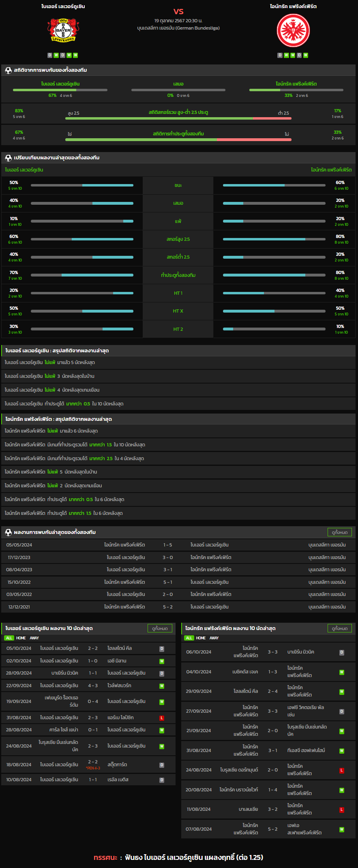Click the W badge on 19/09/2024 Leverkusen match

162,702
